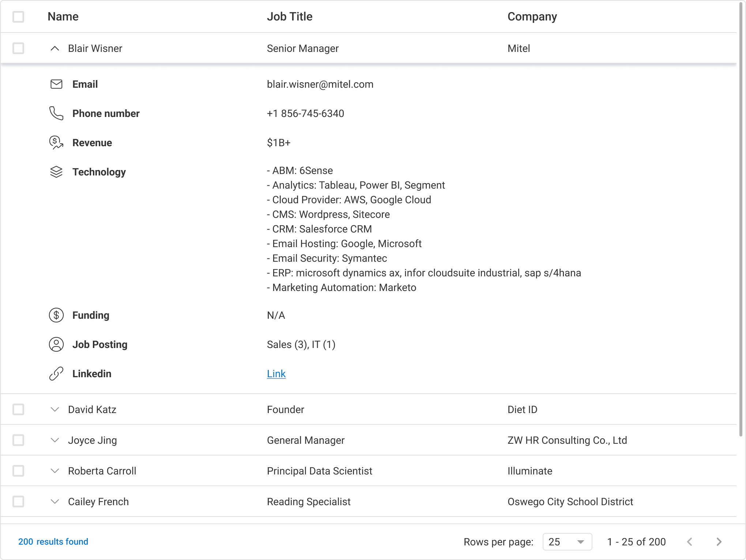This screenshot has height=560, width=746.
Task: Select the David Katz row checkbox
Action: coord(18,409)
